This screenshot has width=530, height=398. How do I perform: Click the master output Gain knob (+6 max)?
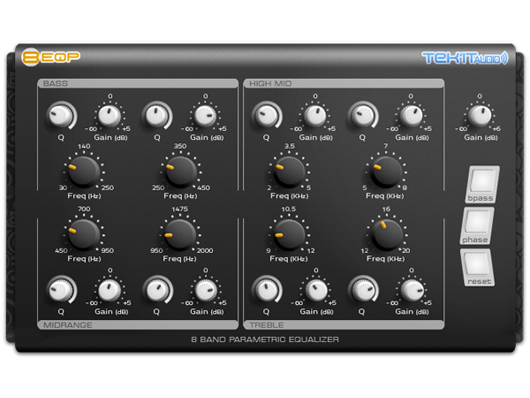(480, 116)
